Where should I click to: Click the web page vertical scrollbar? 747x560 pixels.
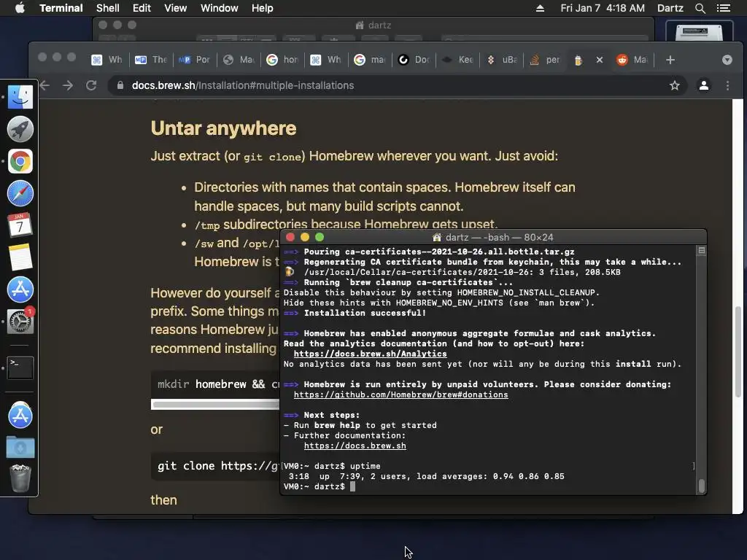pyautogui.click(x=738, y=351)
